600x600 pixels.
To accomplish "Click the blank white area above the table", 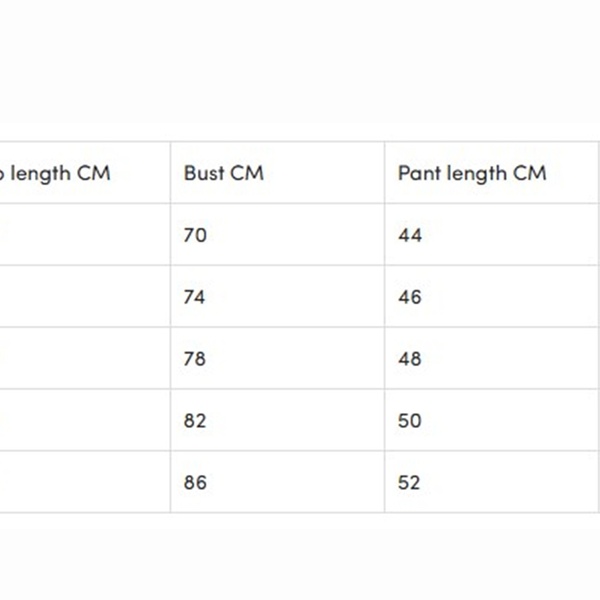I will (x=300, y=70).
